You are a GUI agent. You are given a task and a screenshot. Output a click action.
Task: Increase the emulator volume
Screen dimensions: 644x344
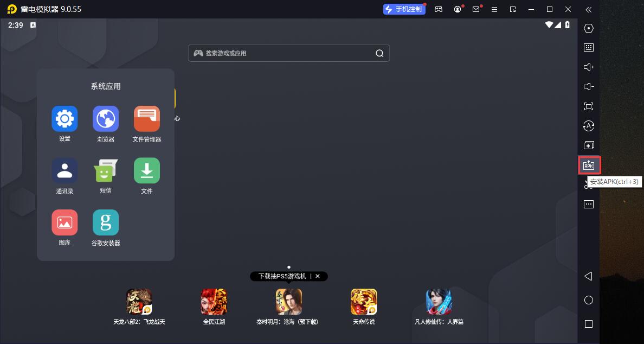[x=589, y=67]
